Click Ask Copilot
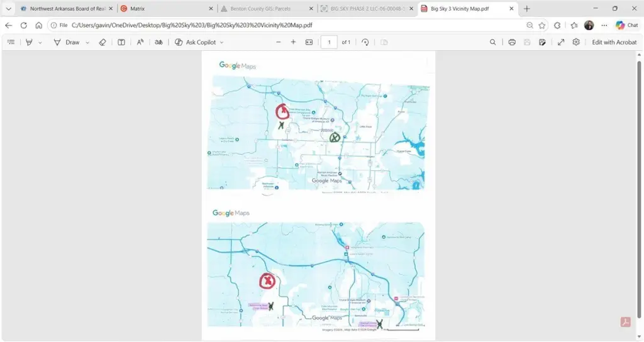The image size is (644, 342). [x=196, y=42]
